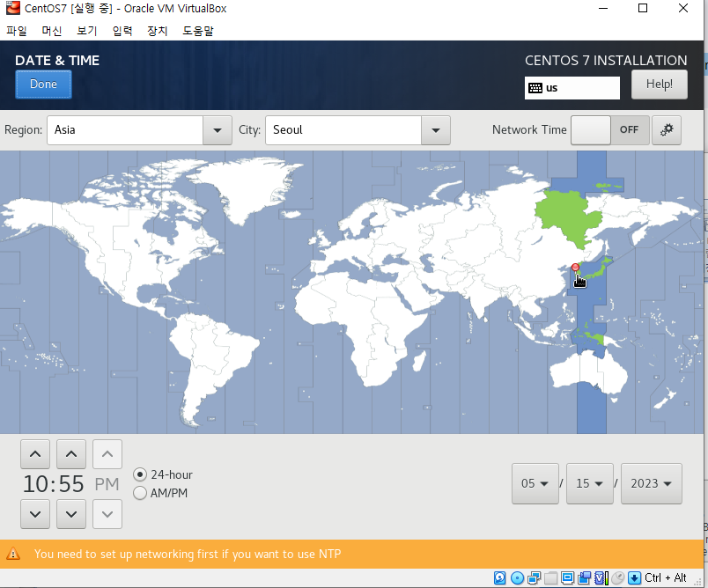The image size is (708, 588).
Task: Click the optical disc status icon
Action: click(517, 577)
